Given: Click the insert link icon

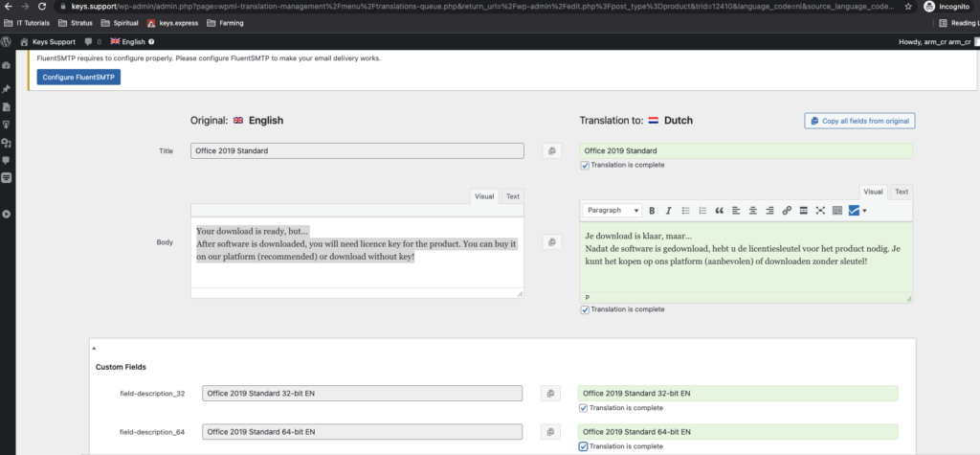Looking at the screenshot, I should tap(787, 210).
